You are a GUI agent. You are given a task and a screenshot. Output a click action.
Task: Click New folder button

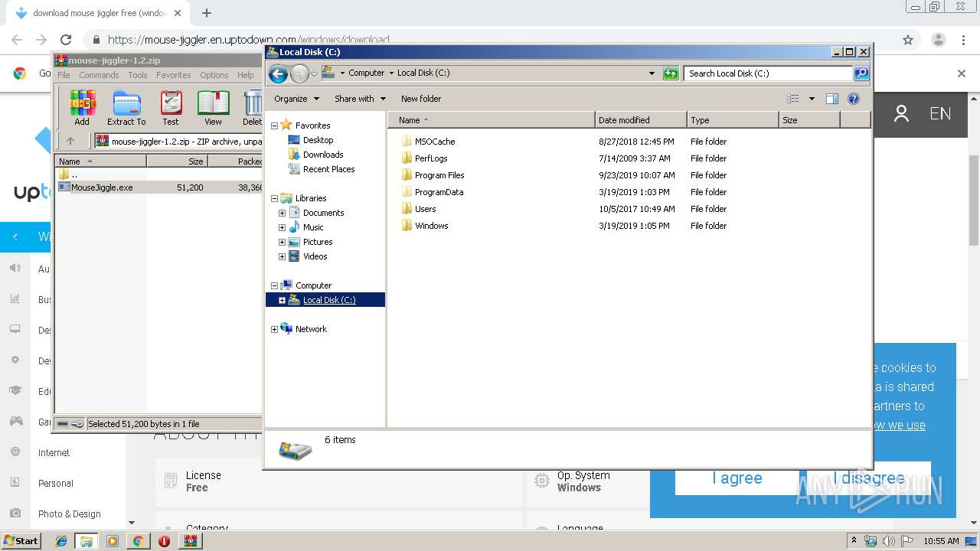point(421,99)
